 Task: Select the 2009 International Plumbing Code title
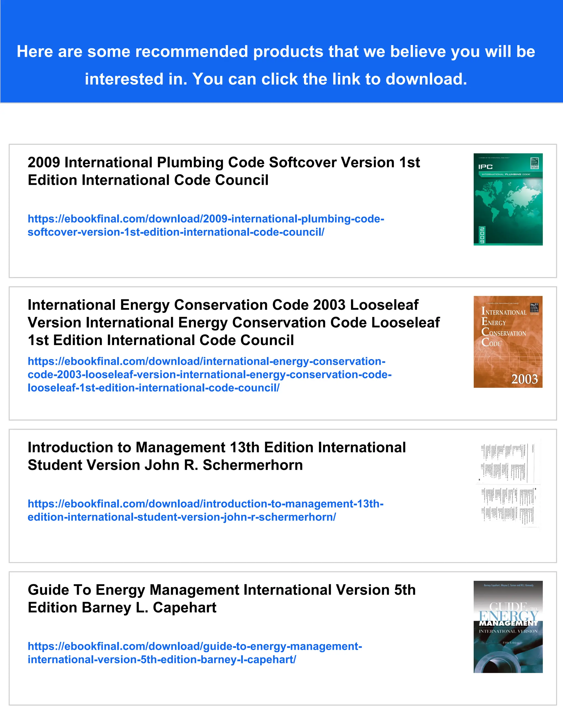[x=223, y=171]
